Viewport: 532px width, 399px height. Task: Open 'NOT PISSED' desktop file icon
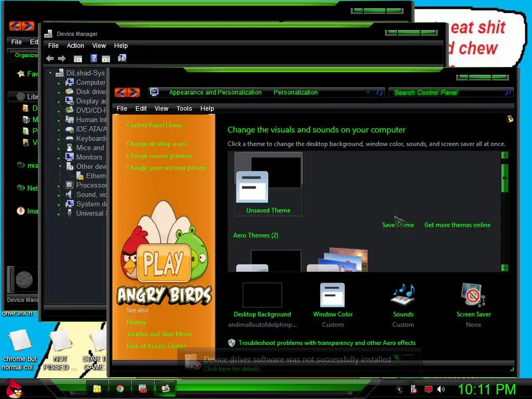[59, 350]
